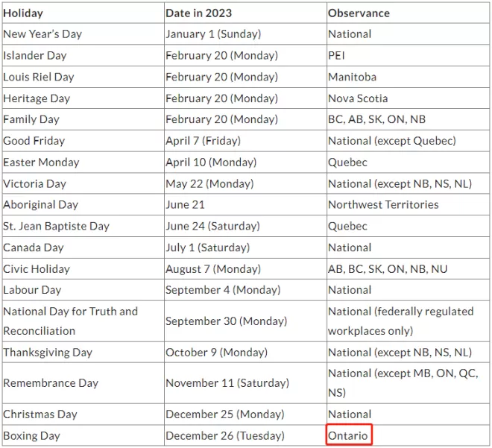Click the Thanksgiving Day October 9 date
The height and width of the screenshot is (448, 492).
216,353
